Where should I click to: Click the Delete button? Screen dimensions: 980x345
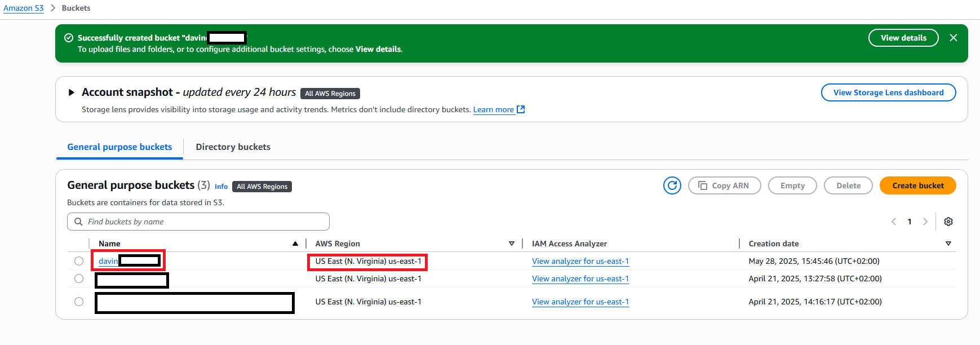[848, 185]
